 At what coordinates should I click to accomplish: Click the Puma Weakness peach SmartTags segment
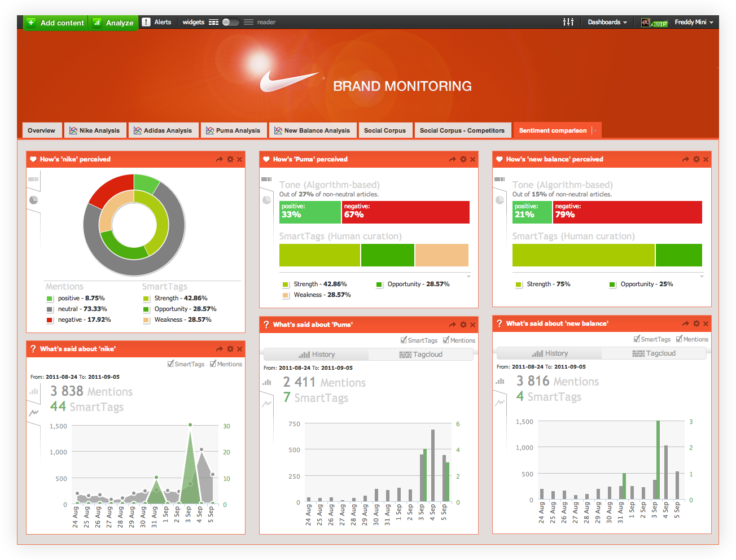pos(442,255)
